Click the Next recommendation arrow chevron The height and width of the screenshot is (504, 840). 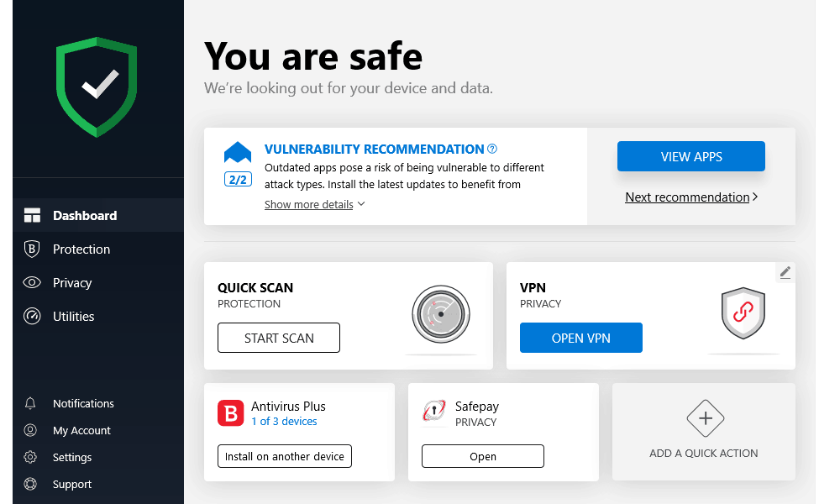(x=755, y=197)
